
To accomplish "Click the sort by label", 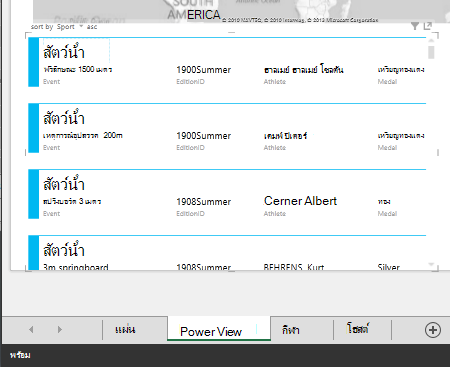I will pyautogui.click(x=42, y=27).
